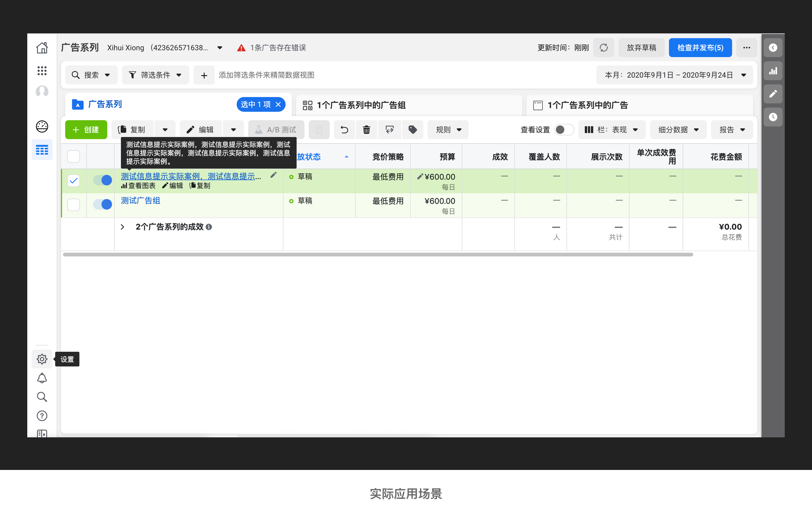Uncheck the first campaign row checkbox

[x=73, y=180]
